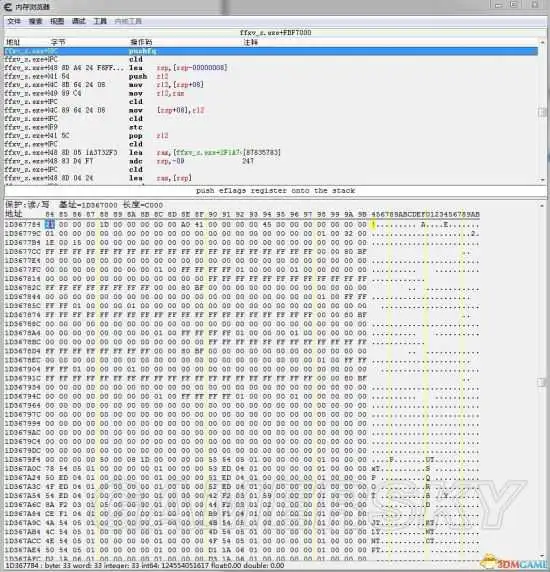Select the hex row at address 1D3679F4
The height and width of the screenshot is (572, 550).
point(242,460)
